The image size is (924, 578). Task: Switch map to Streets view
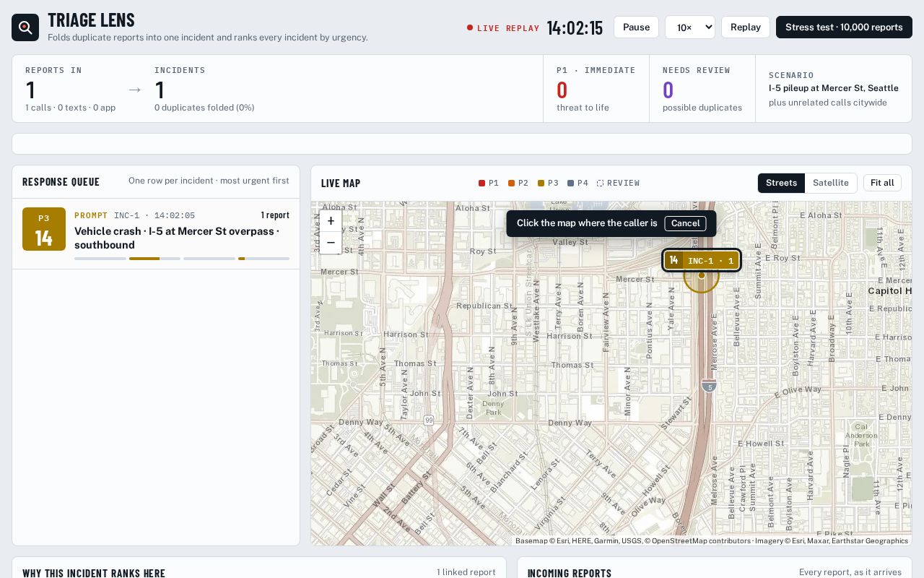[x=781, y=183]
